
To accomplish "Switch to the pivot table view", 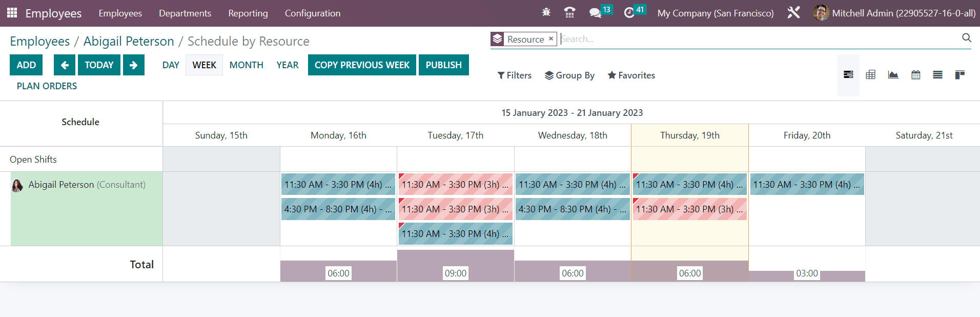I will tap(870, 75).
